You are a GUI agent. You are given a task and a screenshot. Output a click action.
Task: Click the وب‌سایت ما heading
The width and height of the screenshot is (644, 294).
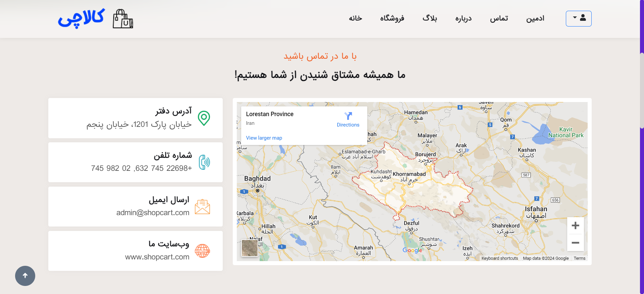point(169,244)
